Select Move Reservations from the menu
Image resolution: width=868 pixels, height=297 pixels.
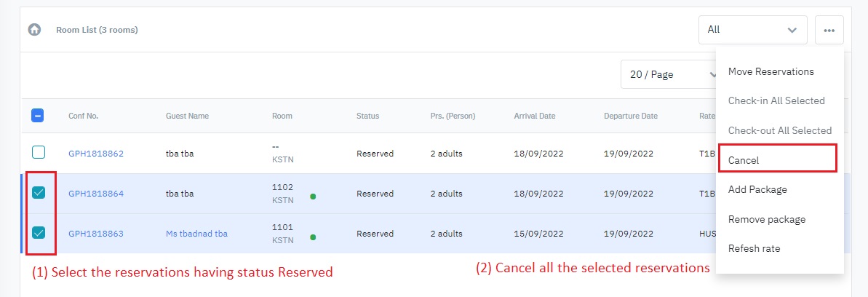coord(771,71)
